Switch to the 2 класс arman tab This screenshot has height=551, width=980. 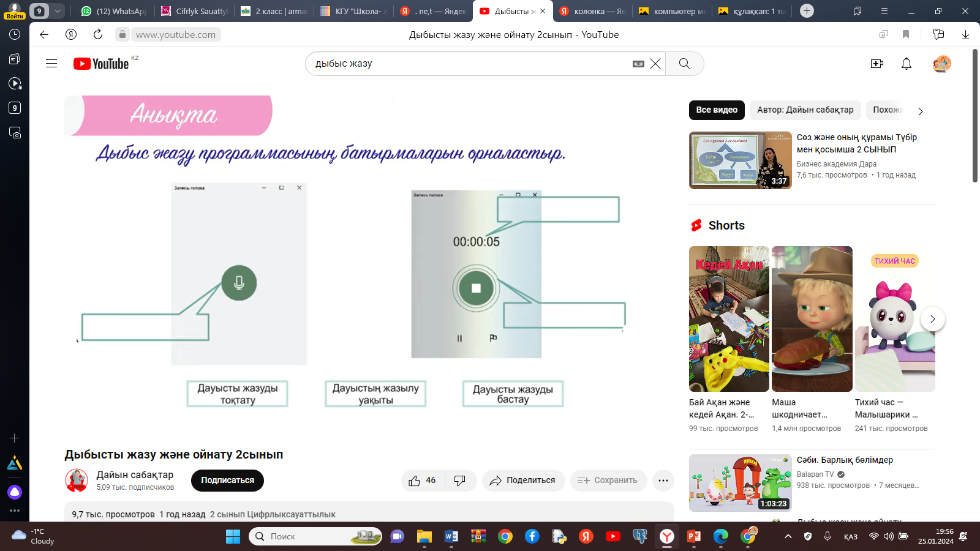tap(273, 11)
